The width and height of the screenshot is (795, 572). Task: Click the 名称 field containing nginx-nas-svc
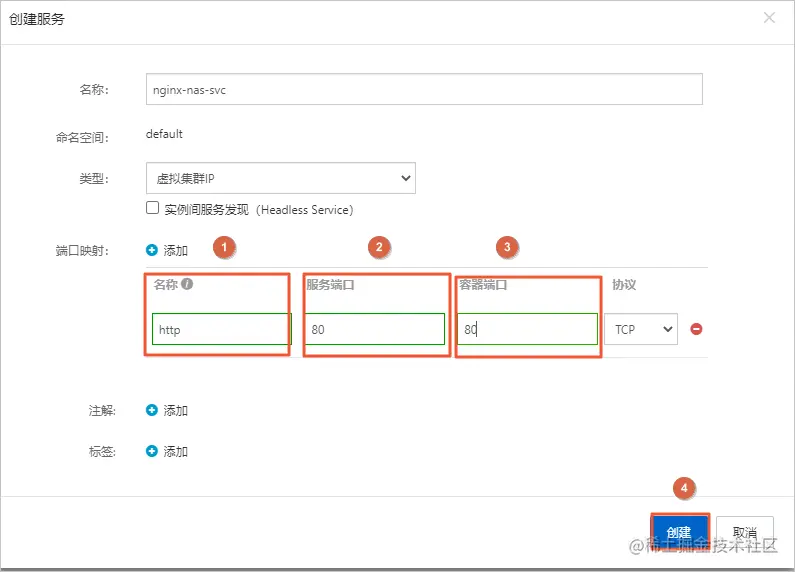(x=424, y=89)
